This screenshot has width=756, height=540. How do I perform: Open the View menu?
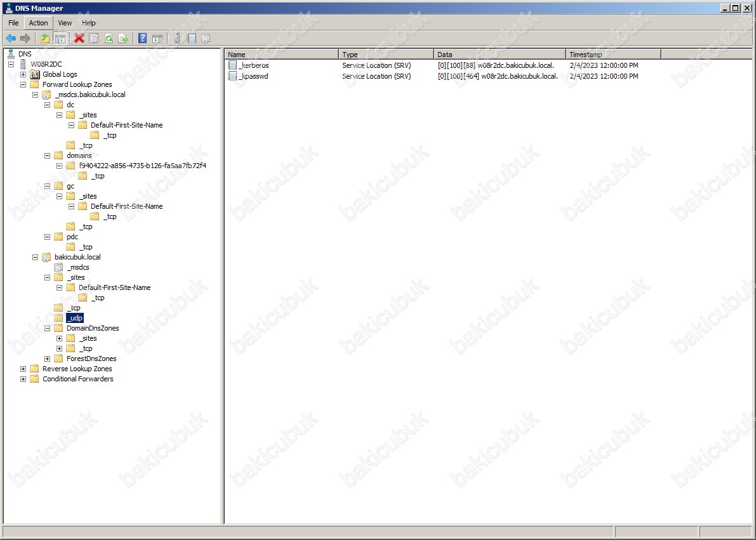(65, 23)
